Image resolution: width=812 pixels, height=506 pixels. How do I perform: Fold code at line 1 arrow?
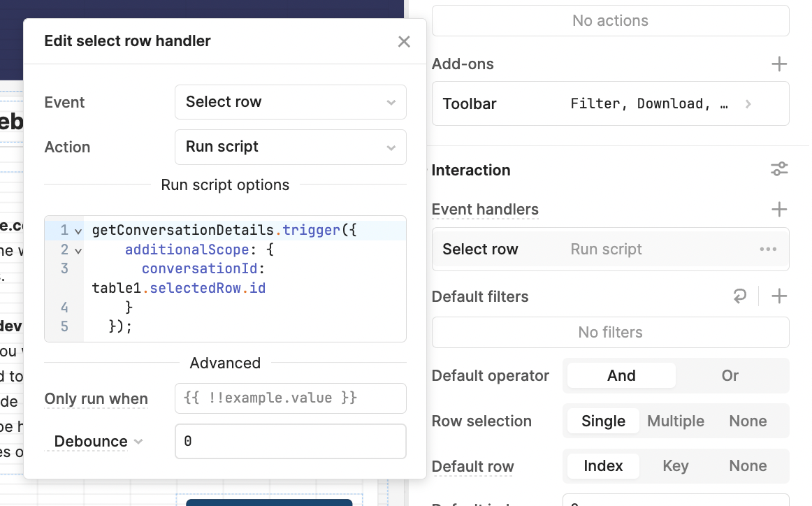(78, 231)
